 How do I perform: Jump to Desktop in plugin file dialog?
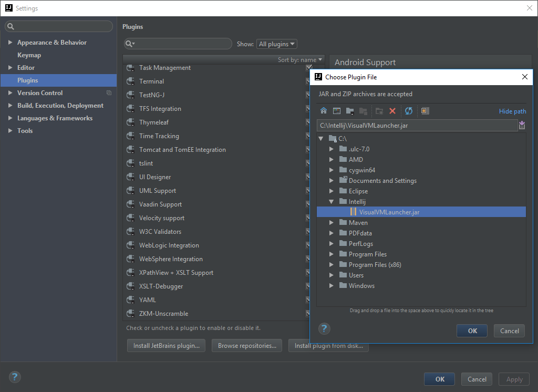337,111
